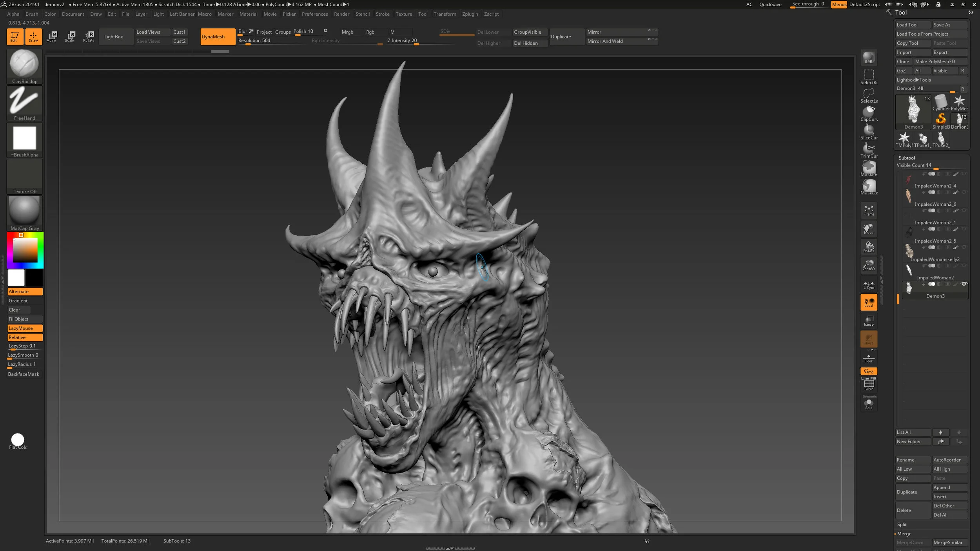Toggle PolyF line fill display
Image resolution: width=980 pixels, height=551 pixels.
pyautogui.click(x=869, y=384)
